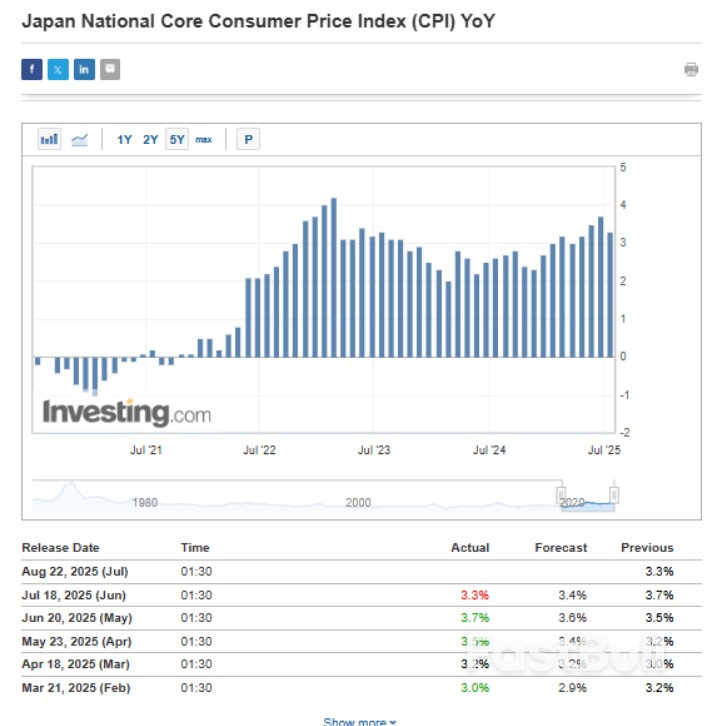Viewport: 712px width, 726px height.
Task: Share the page on LinkedIn
Action: 84,69
